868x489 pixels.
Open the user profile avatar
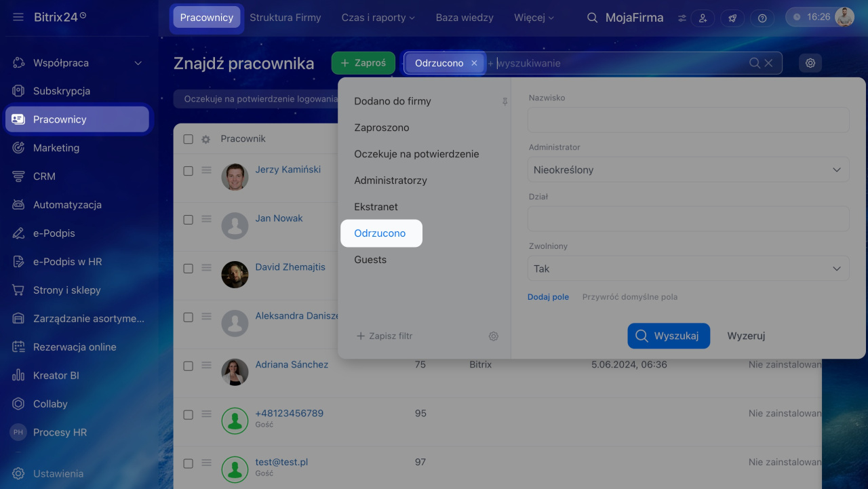coord(844,17)
